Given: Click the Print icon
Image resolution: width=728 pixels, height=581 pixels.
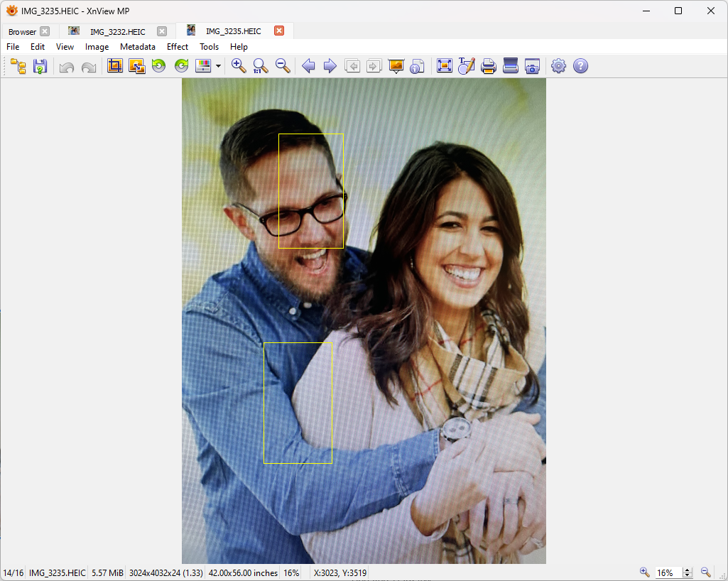Looking at the screenshot, I should pyautogui.click(x=489, y=66).
